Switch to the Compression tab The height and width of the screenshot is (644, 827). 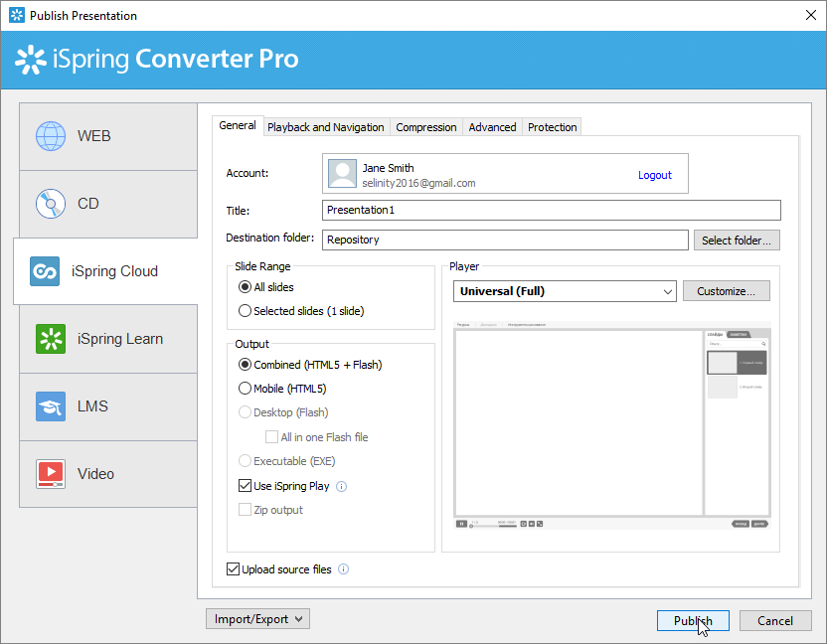click(426, 127)
